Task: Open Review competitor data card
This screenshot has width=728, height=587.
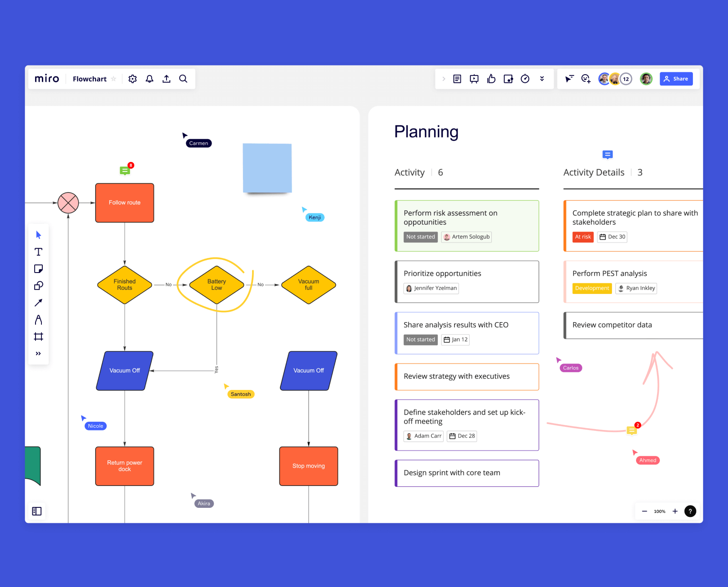Action: [633, 325]
